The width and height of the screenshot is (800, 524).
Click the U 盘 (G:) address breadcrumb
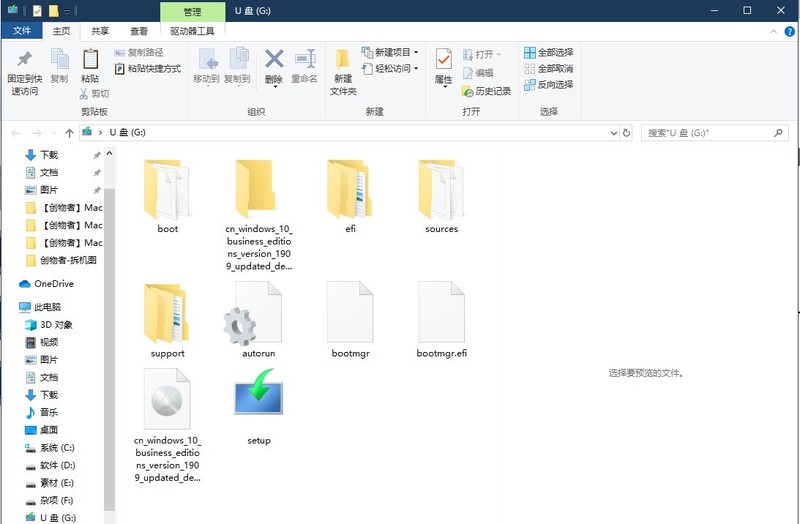(x=127, y=133)
